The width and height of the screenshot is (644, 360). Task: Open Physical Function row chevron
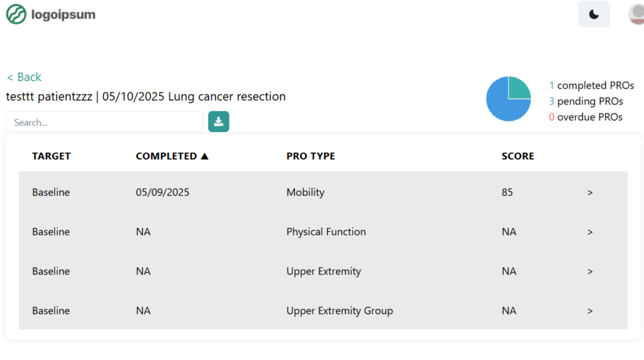click(590, 232)
